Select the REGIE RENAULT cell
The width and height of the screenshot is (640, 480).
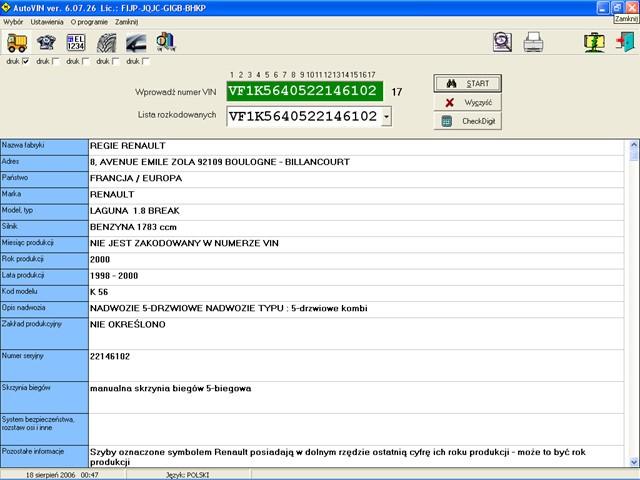pos(356,147)
